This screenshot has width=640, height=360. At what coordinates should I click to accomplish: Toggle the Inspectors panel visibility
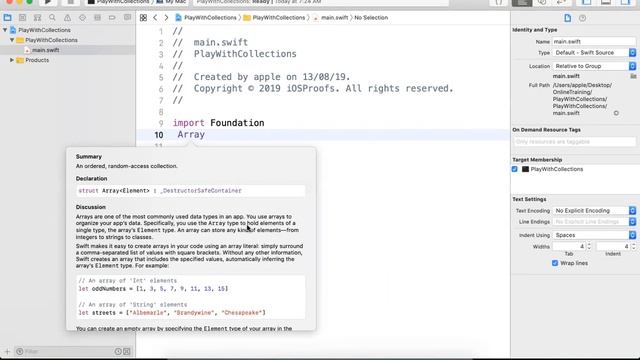[x=625, y=2]
